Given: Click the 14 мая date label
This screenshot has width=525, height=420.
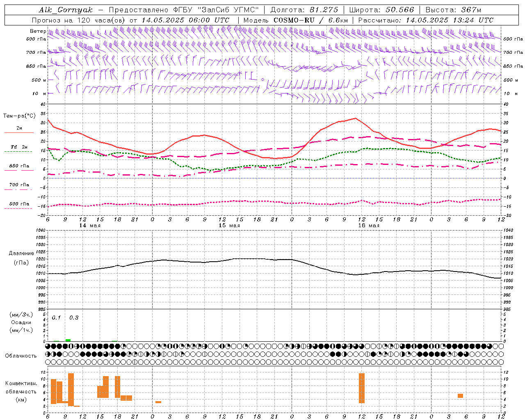Looking at the screenshot, I should [90, 226].
